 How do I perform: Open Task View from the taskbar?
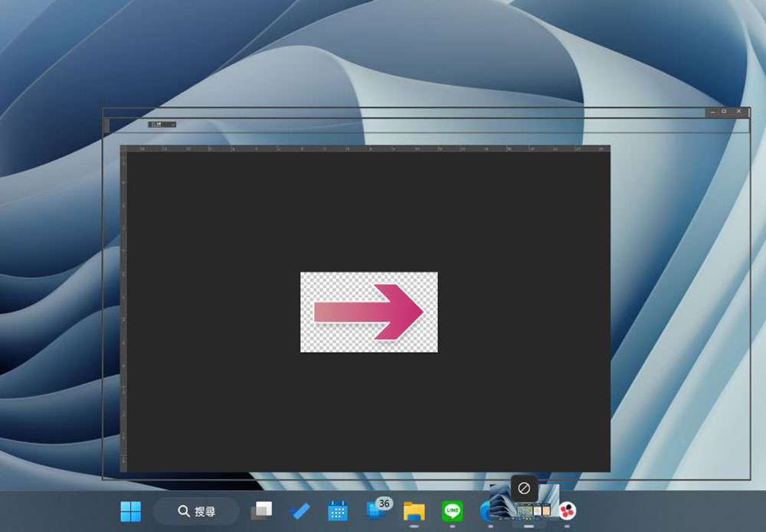[x=261, y=511]
